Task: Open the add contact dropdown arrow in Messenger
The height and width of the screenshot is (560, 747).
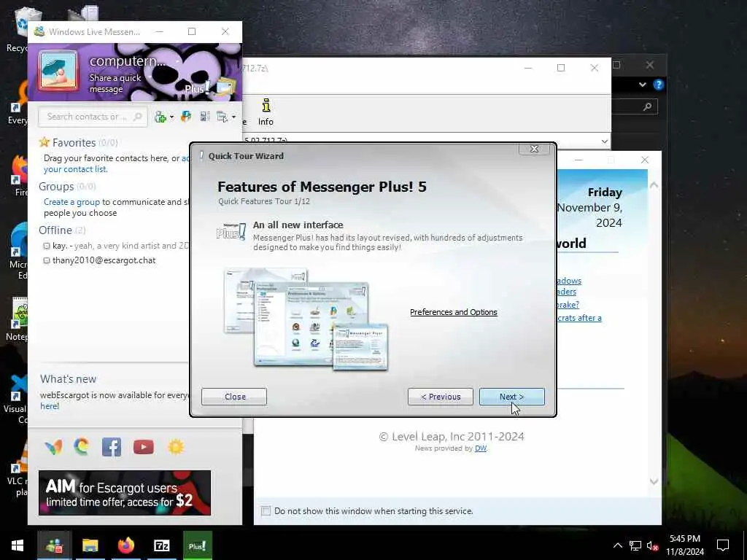Action: 171,117
